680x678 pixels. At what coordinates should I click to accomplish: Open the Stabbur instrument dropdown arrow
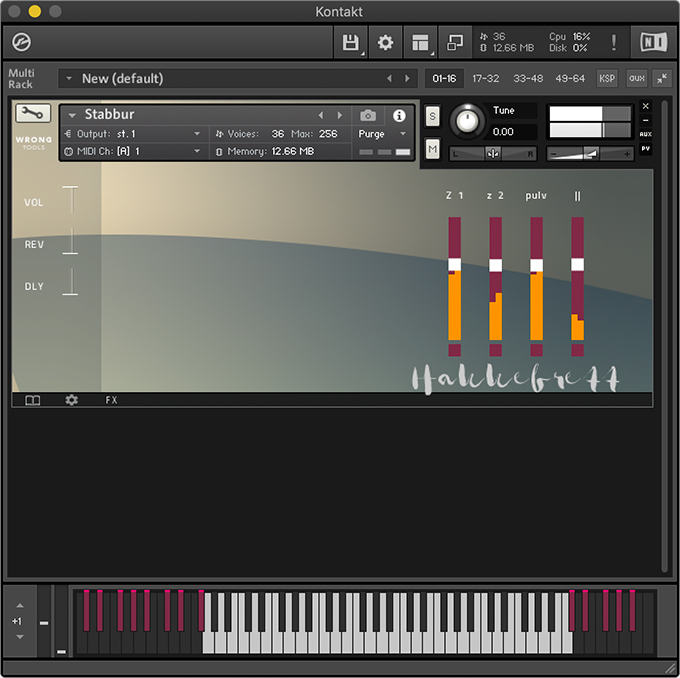[72, 115]
